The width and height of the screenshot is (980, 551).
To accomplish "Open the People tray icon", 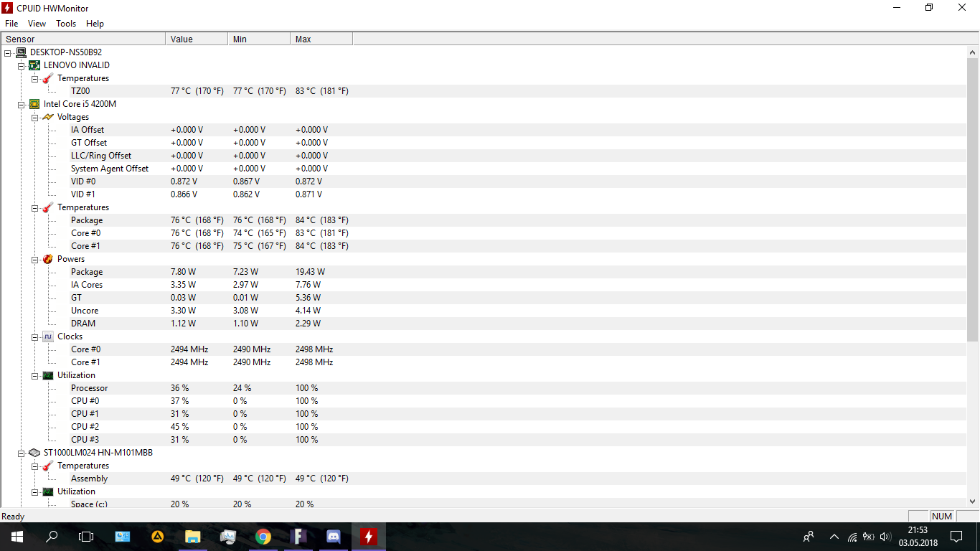I will click(x=809, y=537).
